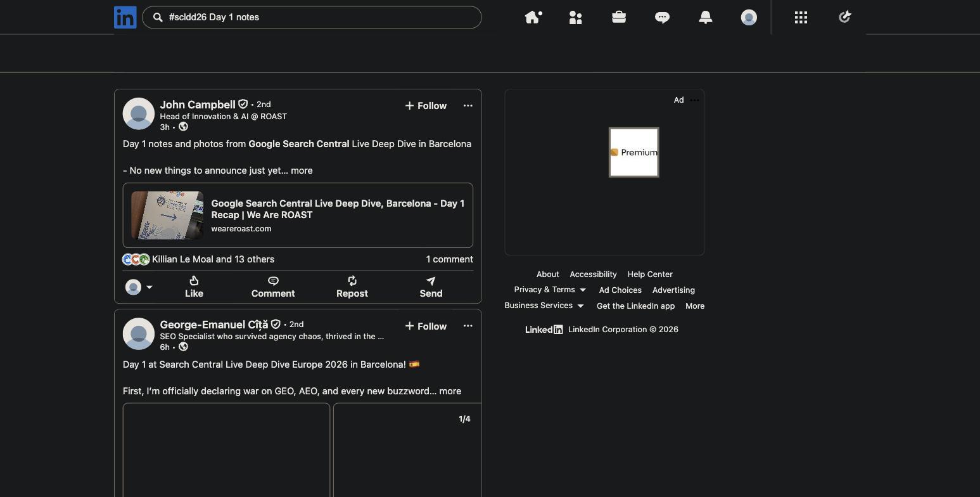The width and height of the screenshot is (980, 497).
Task: Open the "1 comment" link
Action: [449, 259]
